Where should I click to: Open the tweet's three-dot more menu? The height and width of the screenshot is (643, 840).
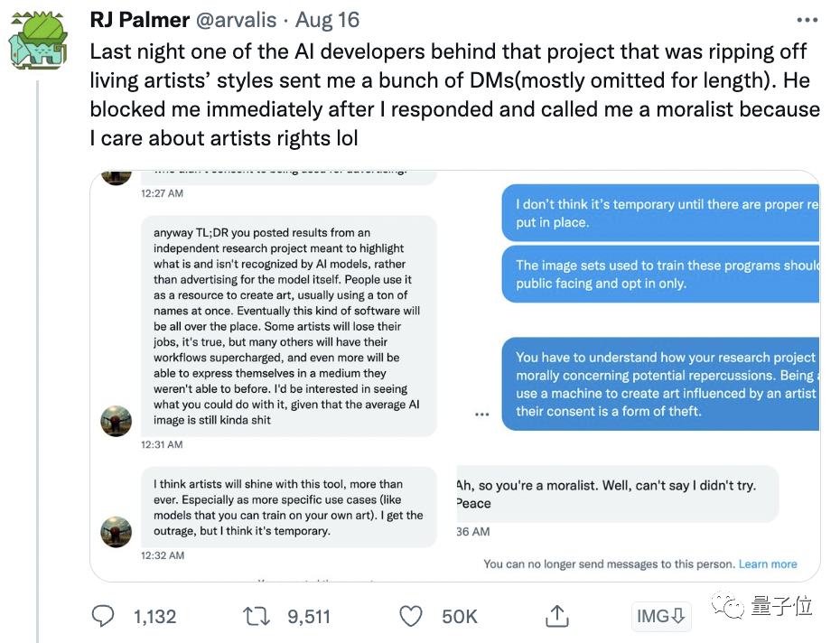click(807, 18)
